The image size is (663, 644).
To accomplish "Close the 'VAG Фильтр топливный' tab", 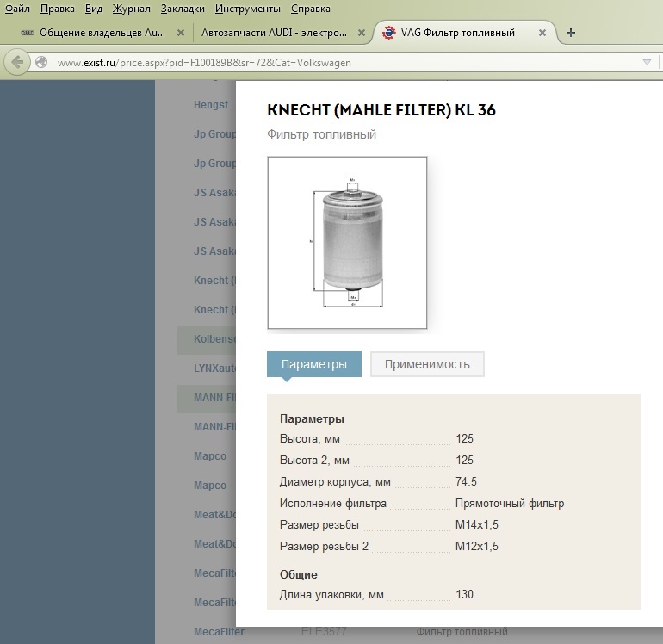I will point(542,33).
